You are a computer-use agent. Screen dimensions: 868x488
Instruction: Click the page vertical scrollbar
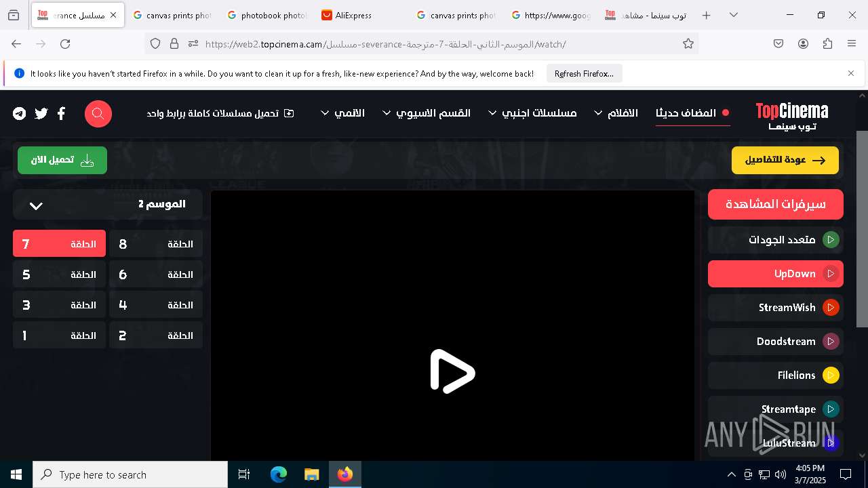coord(862,228)
